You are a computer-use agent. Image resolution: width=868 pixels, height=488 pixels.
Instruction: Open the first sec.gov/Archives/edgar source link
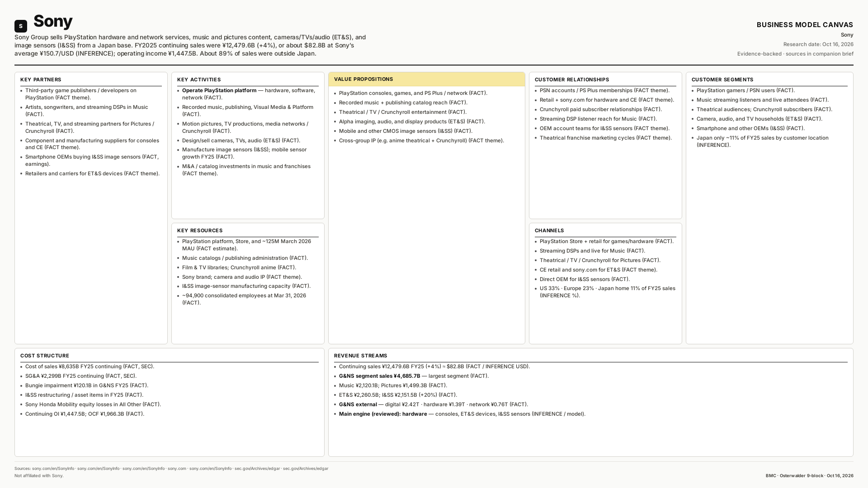(x=257, y=469)
